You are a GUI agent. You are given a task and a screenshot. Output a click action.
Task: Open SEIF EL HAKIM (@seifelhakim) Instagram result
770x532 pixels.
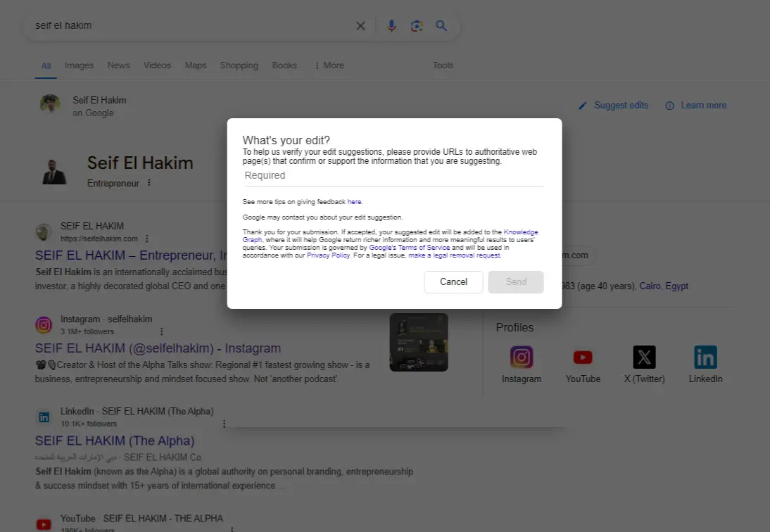(x=158, y=348)
